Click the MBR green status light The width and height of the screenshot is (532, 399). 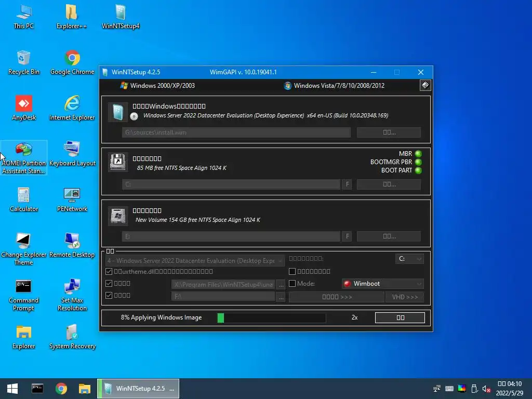pos(418,154)
